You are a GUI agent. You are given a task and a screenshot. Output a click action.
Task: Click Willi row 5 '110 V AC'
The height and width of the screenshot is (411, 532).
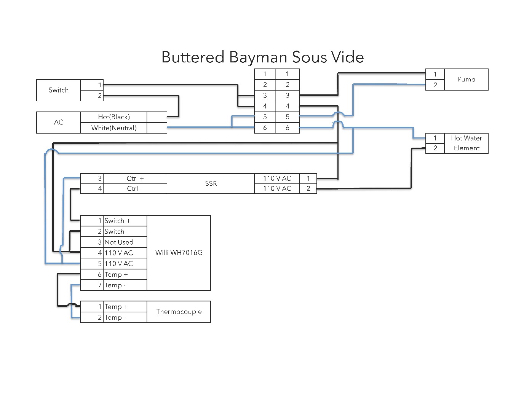113,263
